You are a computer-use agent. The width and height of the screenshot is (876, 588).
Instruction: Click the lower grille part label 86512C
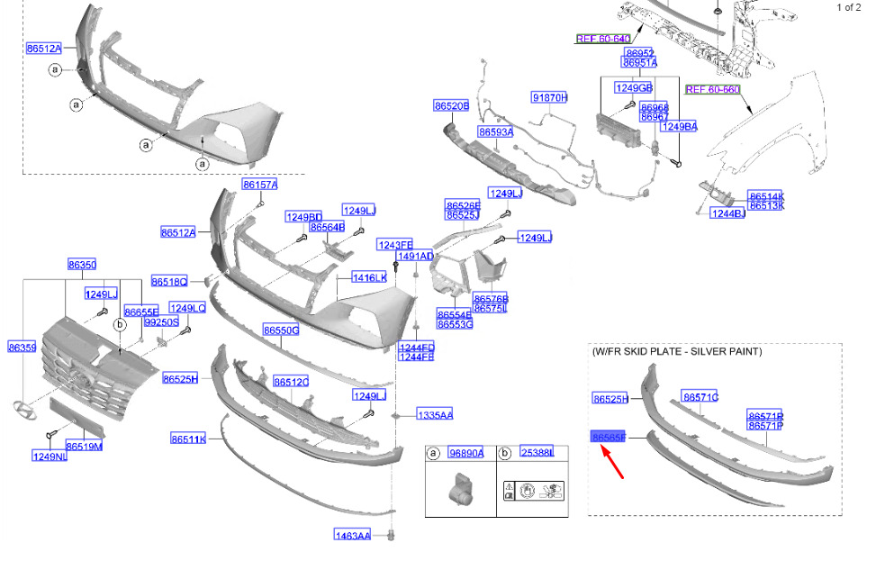tap(291, 382)
